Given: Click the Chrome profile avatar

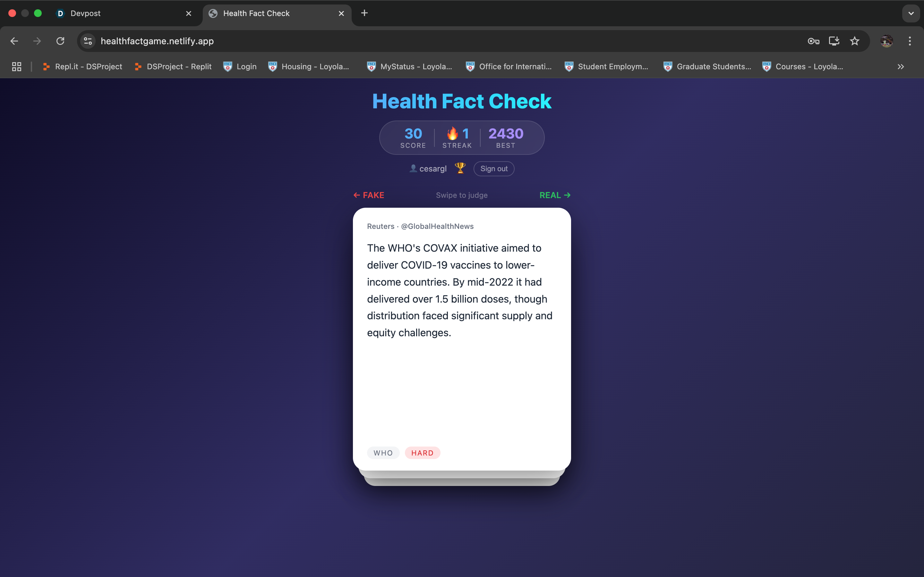Looking at the screenshot, I should point(886,41).
